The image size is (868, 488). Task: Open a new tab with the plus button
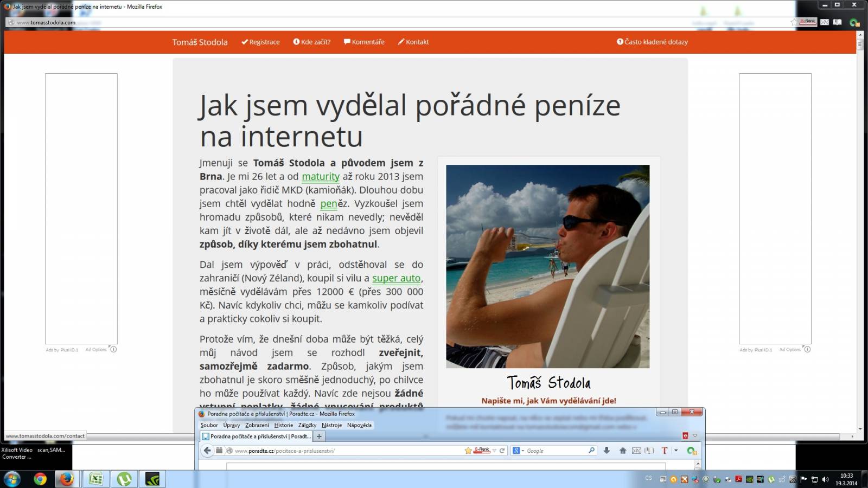(x=320, y=436)
